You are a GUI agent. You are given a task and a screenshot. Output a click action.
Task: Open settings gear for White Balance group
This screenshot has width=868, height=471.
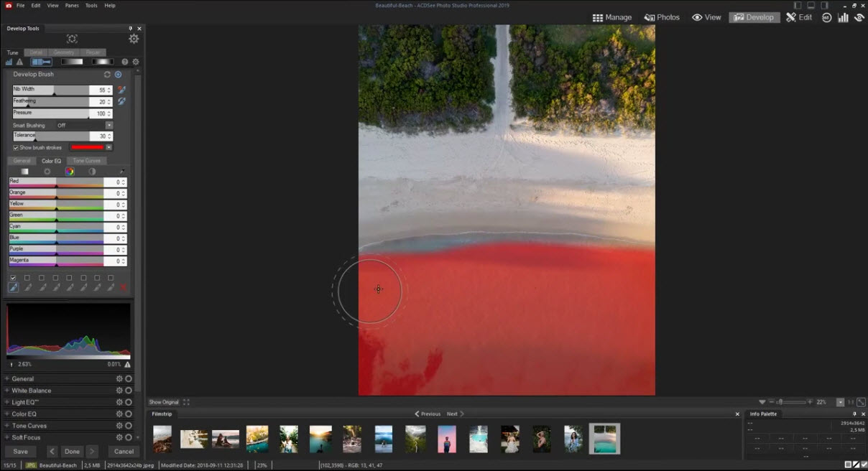pyautogui.click(x=120, y=391)
